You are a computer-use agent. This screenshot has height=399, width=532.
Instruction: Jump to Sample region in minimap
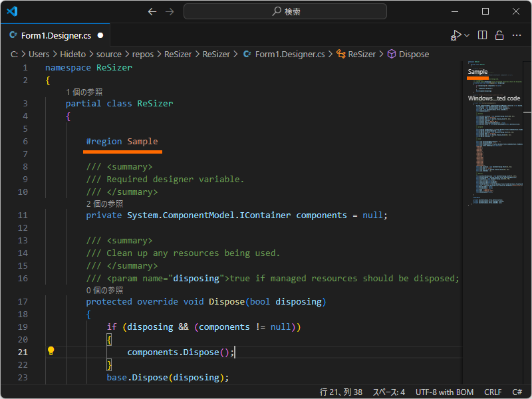click(477, 72)
